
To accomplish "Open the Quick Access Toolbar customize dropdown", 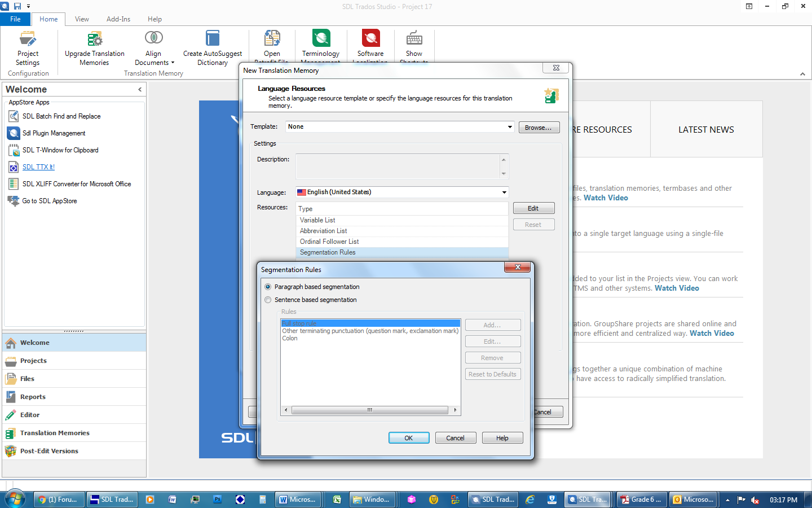I will click(x=29, y=6).
